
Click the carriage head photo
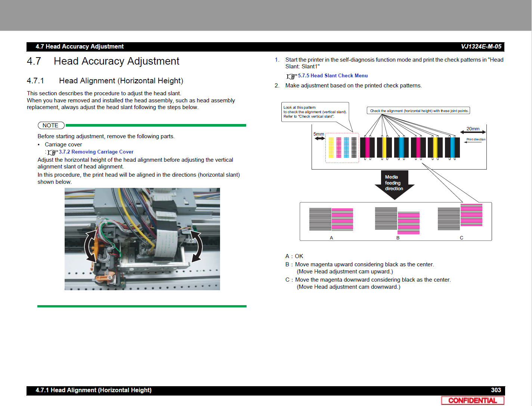coord(142,239)
